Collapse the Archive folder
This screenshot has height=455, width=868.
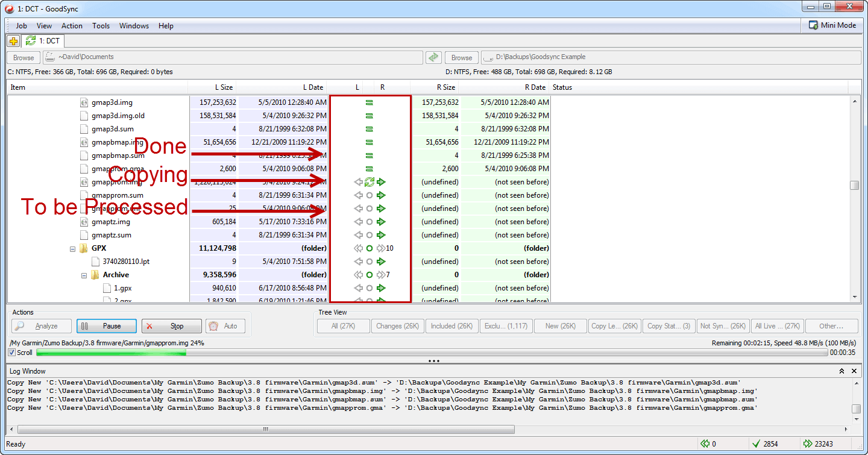pos(84,275)
